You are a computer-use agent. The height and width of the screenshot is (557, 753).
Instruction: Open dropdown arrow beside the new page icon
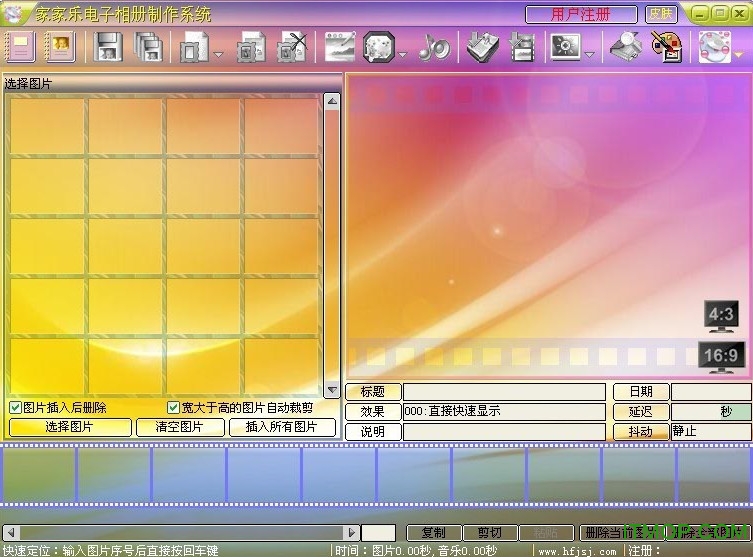(218, 55)
